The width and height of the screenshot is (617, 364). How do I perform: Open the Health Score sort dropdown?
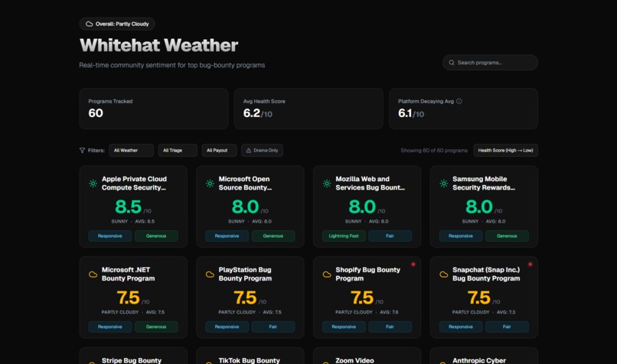tap(506, 150)
